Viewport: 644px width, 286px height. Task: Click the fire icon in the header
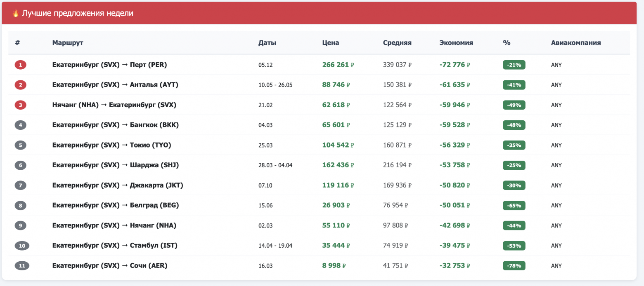click(16, 13)
